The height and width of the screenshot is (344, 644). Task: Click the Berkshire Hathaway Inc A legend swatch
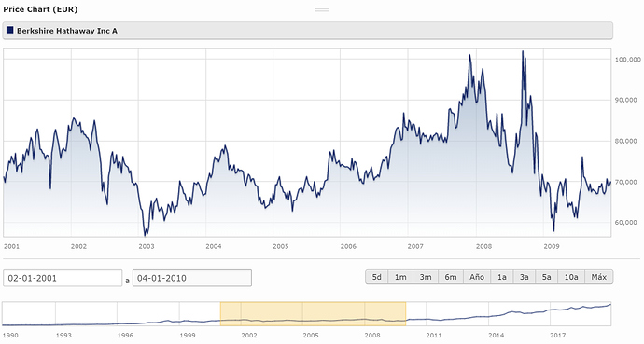click(10, 31)
